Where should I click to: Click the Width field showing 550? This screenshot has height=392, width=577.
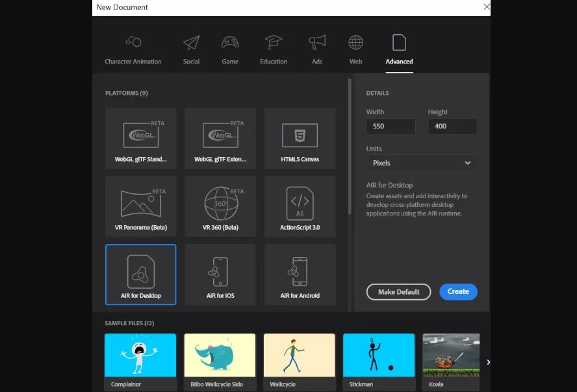click(x=391, y=126)
